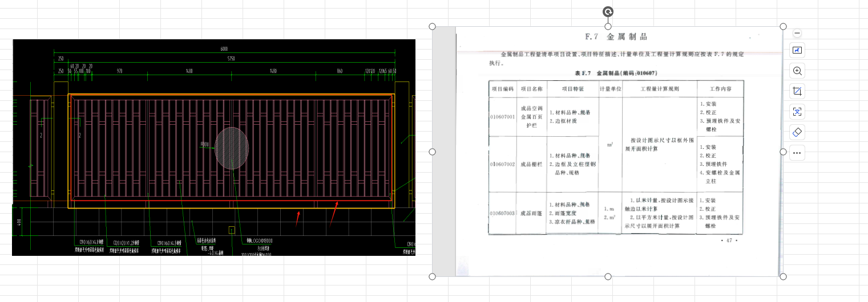Click the 010607003 code cell in the table
This screenshot has width=868, height=302.
[x=502, y=213]
